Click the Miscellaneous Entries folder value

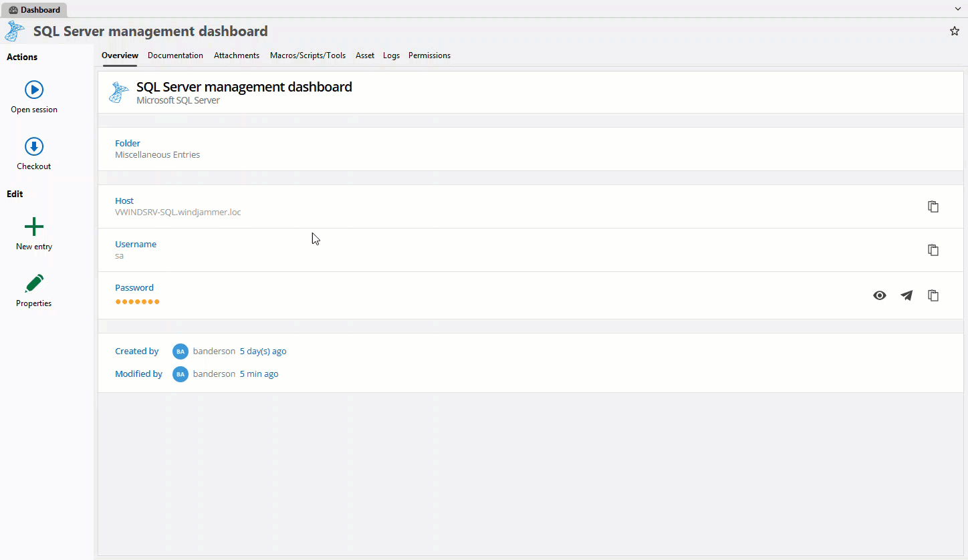(157, 154)
